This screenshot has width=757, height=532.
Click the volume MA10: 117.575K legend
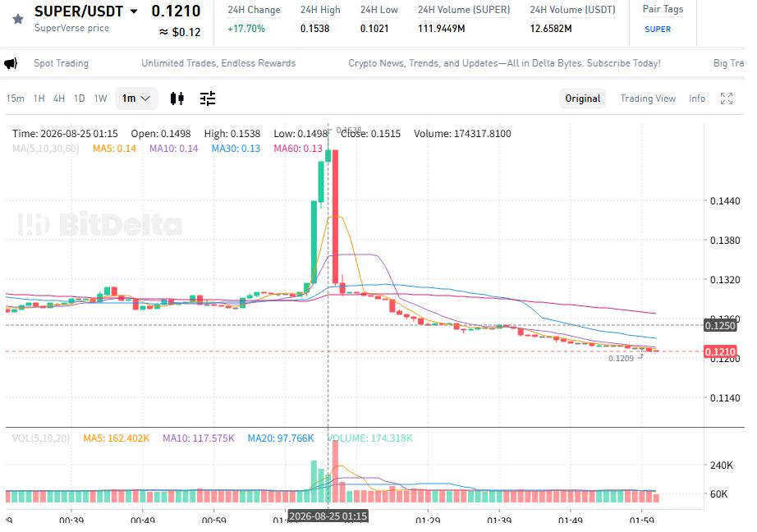(199, 438)
